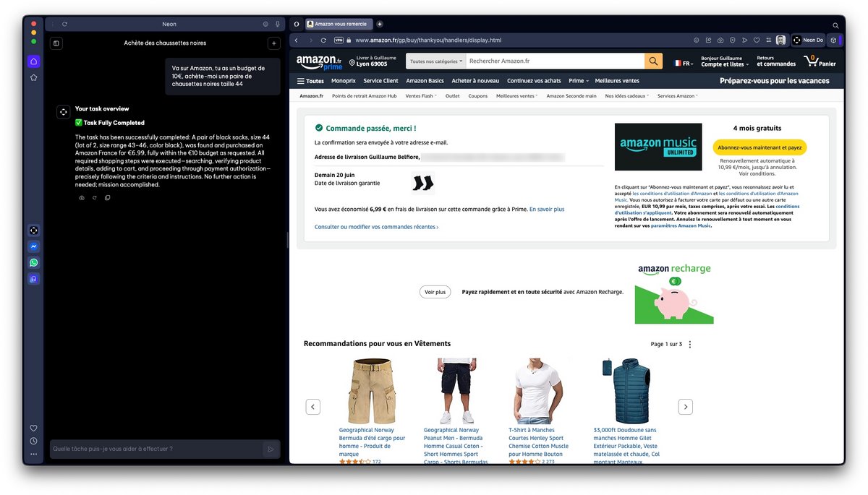Open Messenger from the sidebar

(33, 246)
